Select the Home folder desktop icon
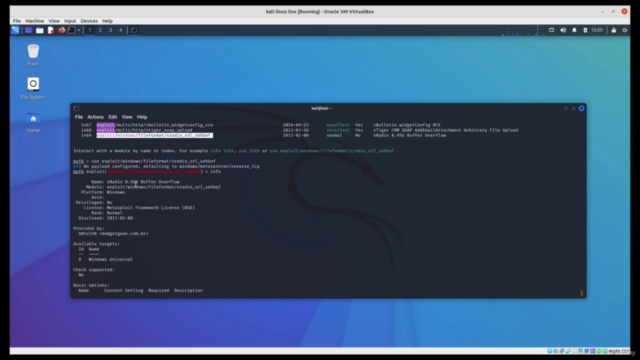640x360 pixels. coord(33,122)
